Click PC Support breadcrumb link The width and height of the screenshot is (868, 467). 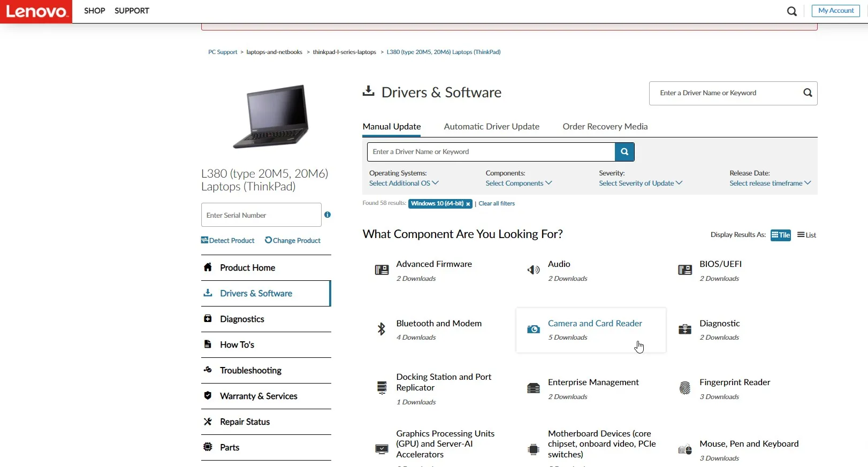223,52
